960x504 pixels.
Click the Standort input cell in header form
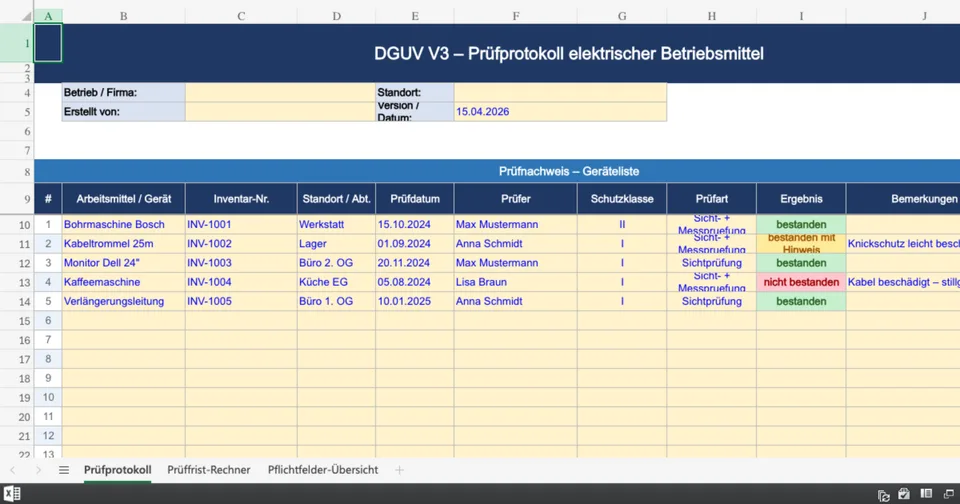[560, 92]
